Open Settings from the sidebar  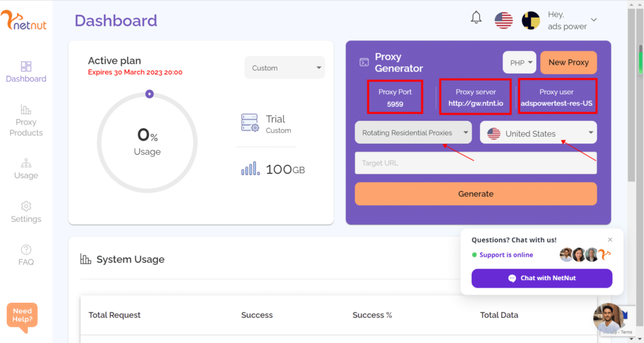click(x=26, y=212)
